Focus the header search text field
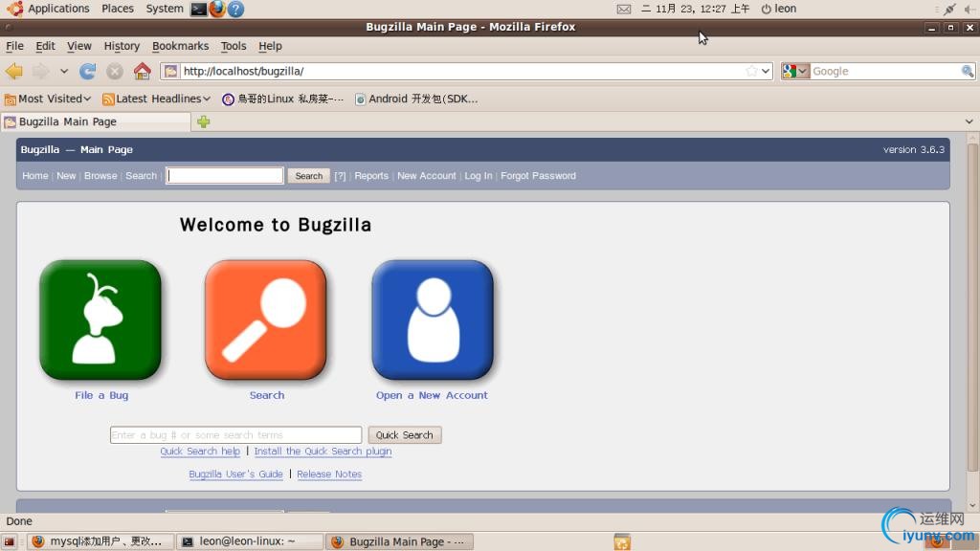This screenshot has width=980, height=551. point(224,176)
